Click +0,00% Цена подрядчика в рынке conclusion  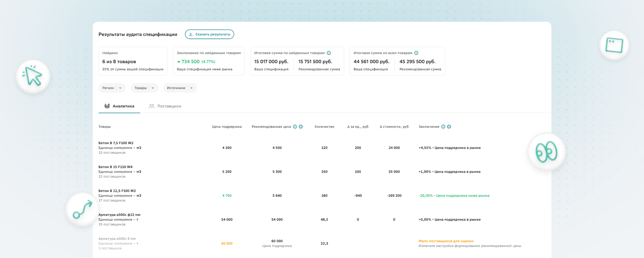(449, 220)
